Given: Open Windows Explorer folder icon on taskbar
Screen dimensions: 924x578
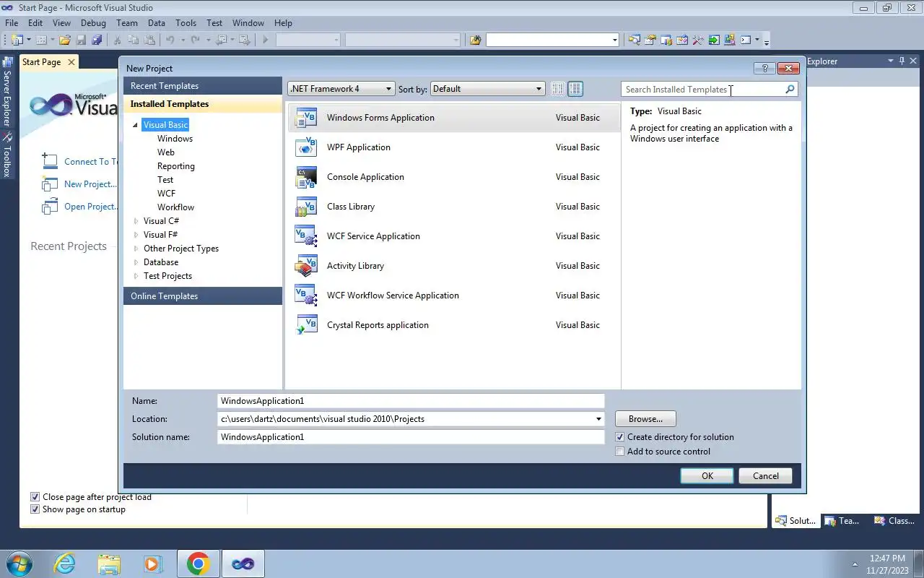Looking at the screenshot, I should [108, 564].
